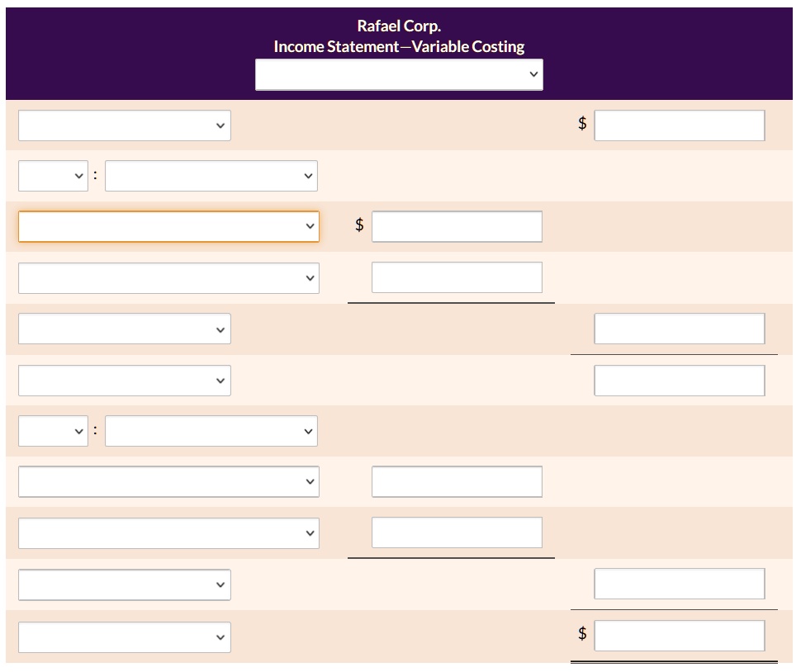
Task: Open the last dropdown in the statement
Action: [124, 637]
